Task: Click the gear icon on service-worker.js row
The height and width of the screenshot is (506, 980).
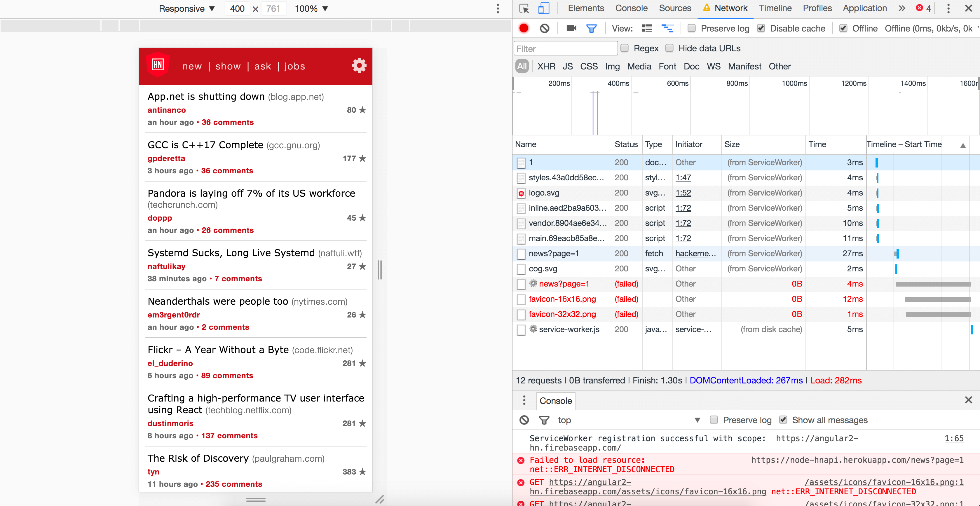Action: (x=533, y=329)
